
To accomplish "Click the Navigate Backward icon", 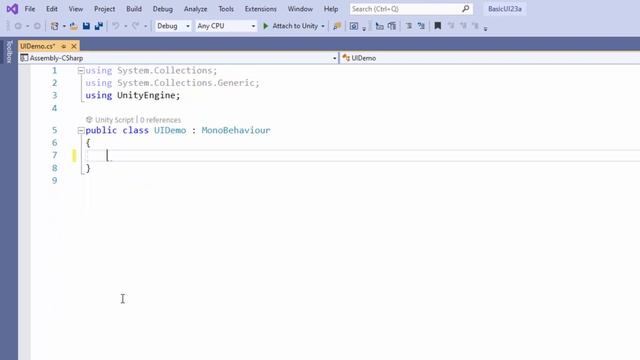I will 18,26.
